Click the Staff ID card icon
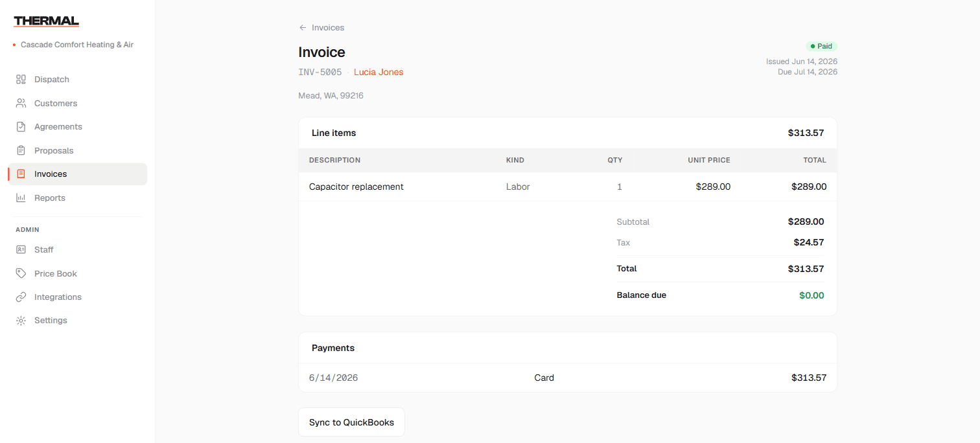Viewport: 980px width, 443px height. click(21, 249)
